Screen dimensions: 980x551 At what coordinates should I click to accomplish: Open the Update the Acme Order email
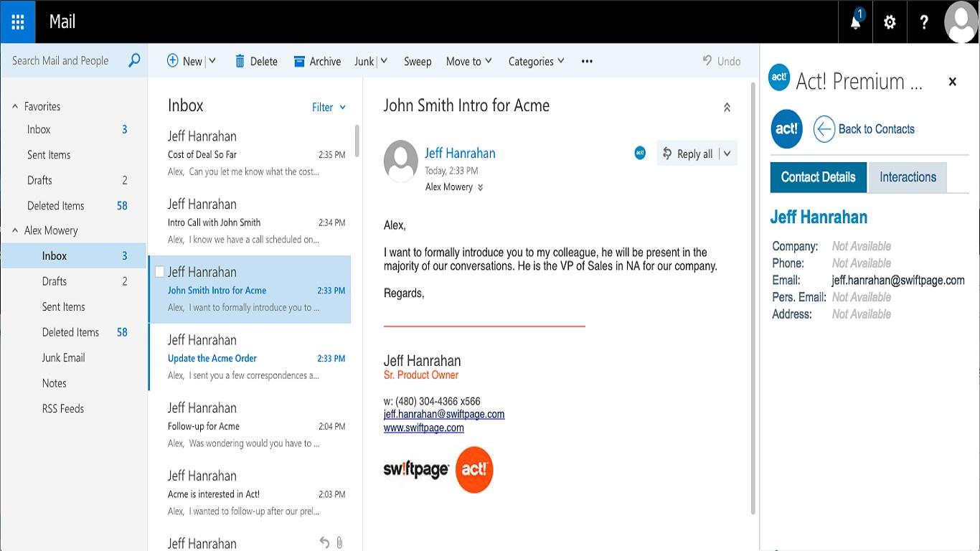coord(250,357)
